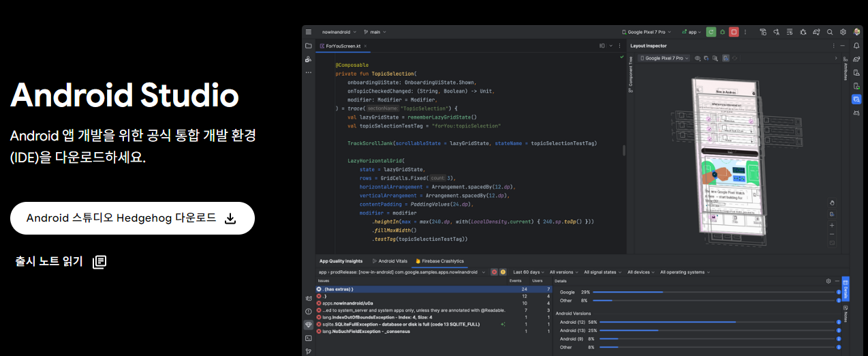This screenshot has width=868, height=356.
Task: Open More tool windows ellipsis in left sidebar
Action: [309, 72]
